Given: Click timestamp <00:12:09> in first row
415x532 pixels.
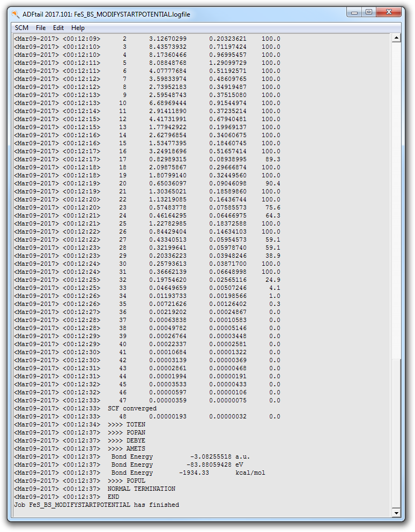Looking at the screenshot, I should [81, 39].
